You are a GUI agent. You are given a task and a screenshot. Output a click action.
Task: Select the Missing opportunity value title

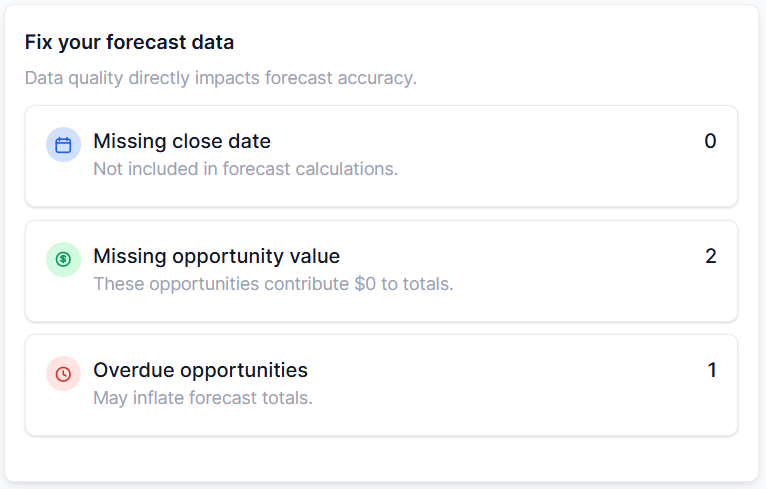click(216, 256)
